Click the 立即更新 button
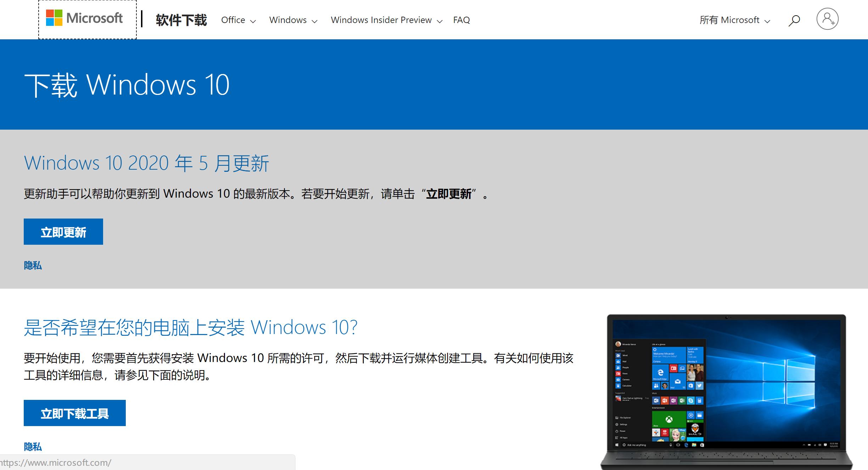 [x=63, y=231]
